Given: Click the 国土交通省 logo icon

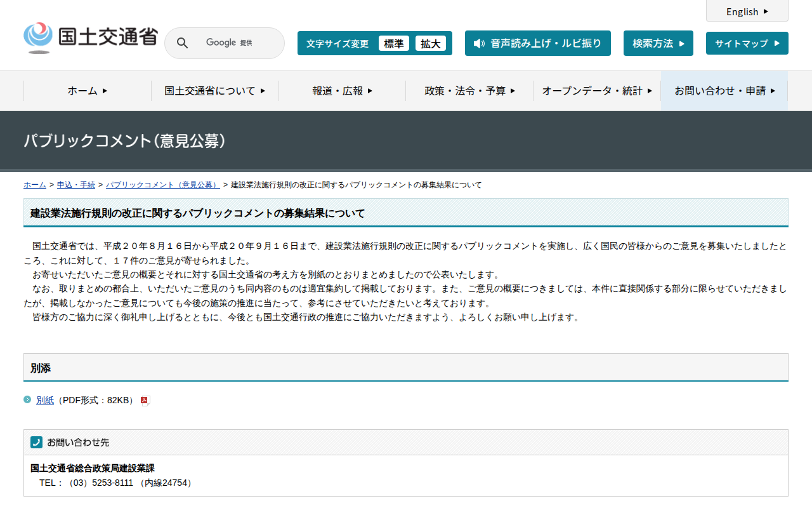Looking at the screenshot, I should (38, 35).
